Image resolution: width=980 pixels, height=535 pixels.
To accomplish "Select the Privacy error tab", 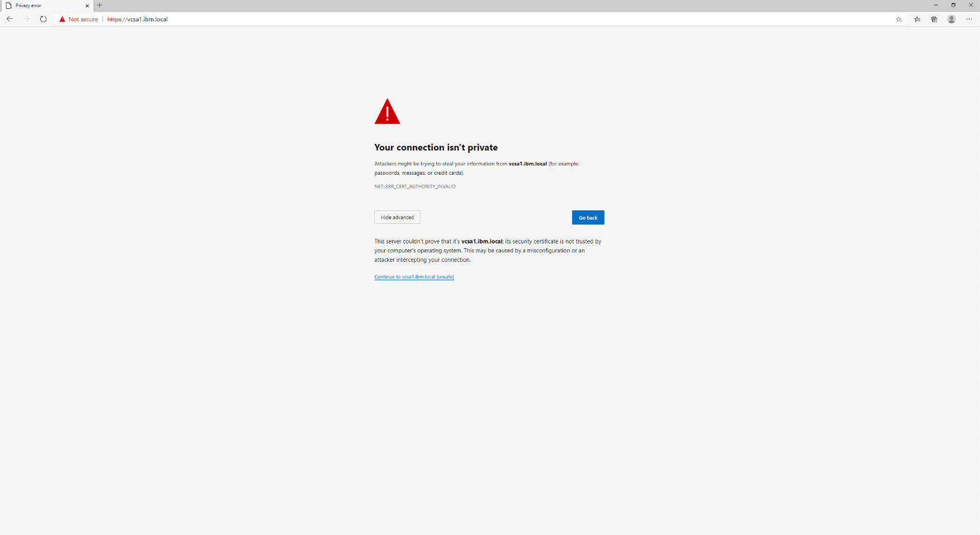I will [47, 5].
